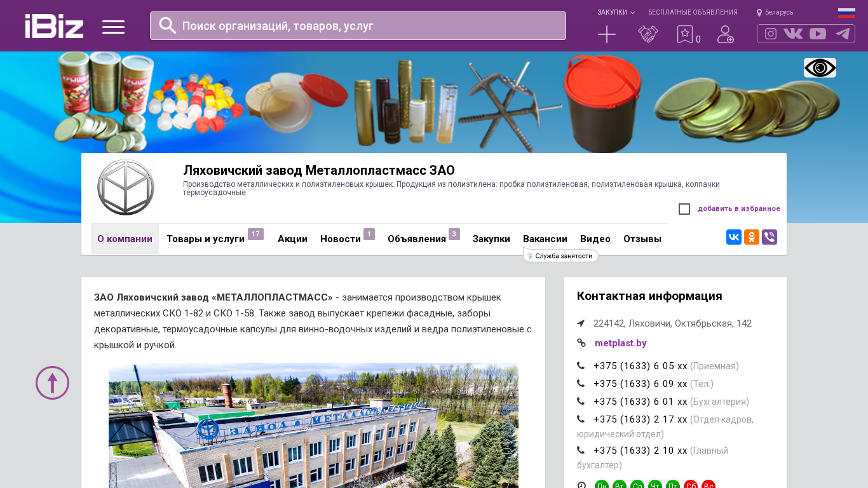
Task: Click the plus add icon in header
Action: 607,34
